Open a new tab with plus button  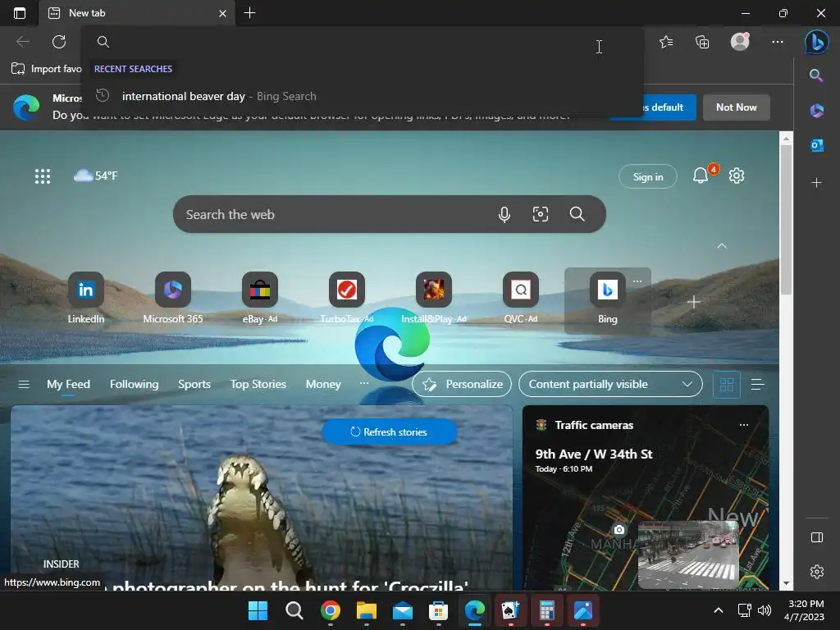pos(249,13)
